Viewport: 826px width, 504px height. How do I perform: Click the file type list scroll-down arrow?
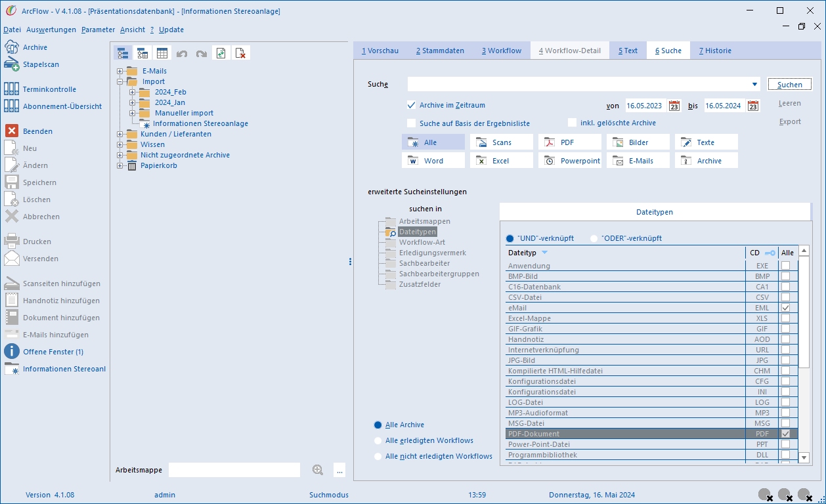pos(804,457)
